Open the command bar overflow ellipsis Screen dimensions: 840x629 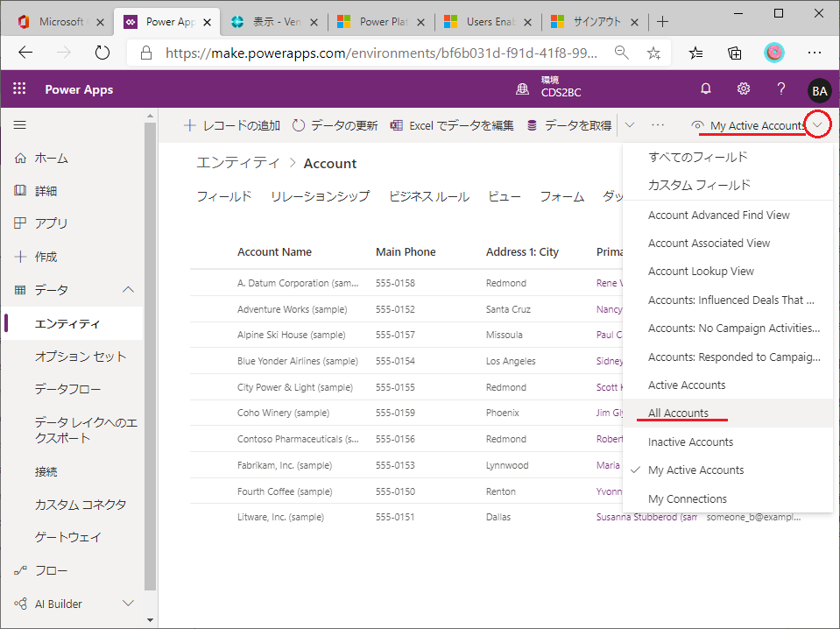click(x=658, y=125)
